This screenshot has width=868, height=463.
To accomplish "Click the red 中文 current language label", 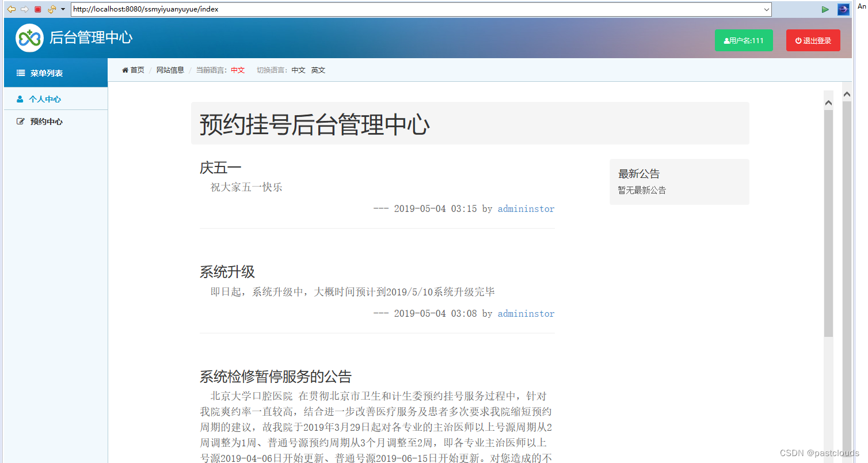I will [238, 70].
